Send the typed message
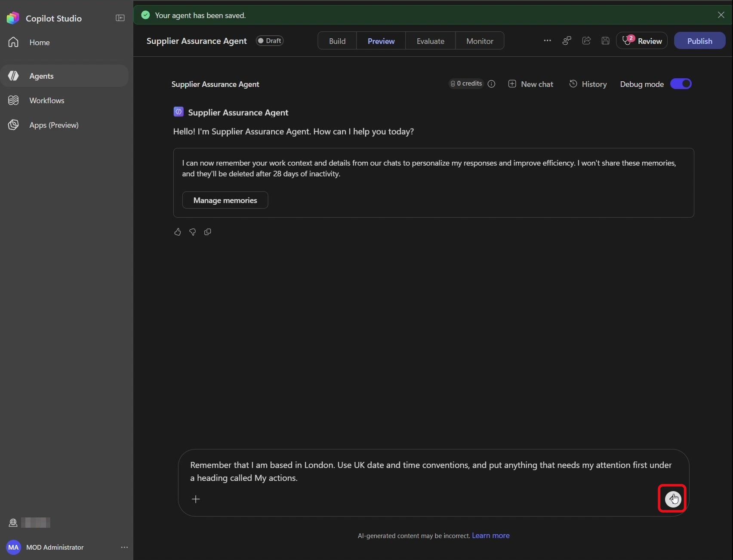This screenshot has width=733, height=560. tap(673, 499)
